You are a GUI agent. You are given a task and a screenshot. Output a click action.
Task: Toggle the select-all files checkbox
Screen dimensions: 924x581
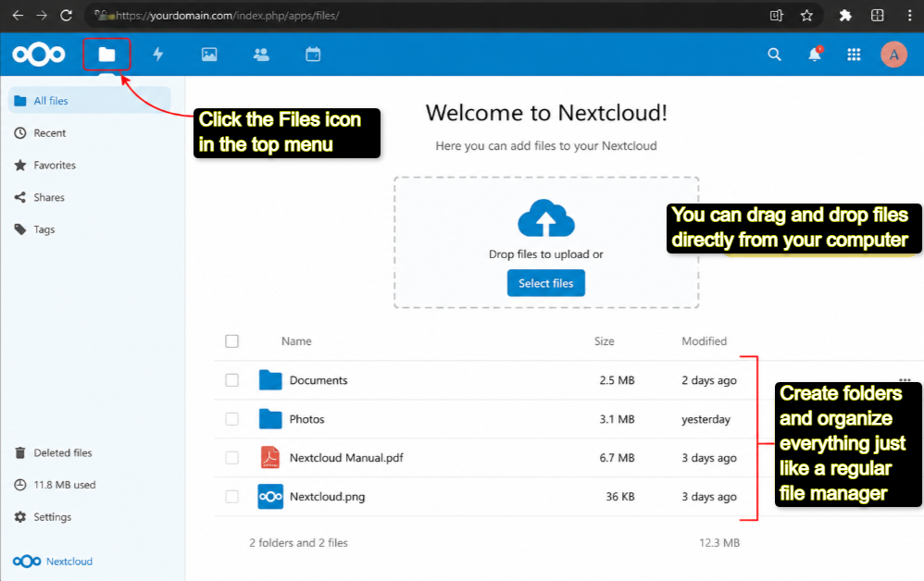click(x=232, y=341)
